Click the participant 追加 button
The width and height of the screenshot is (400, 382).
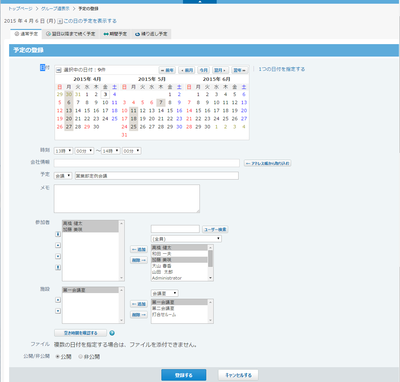tap(139, 249)
